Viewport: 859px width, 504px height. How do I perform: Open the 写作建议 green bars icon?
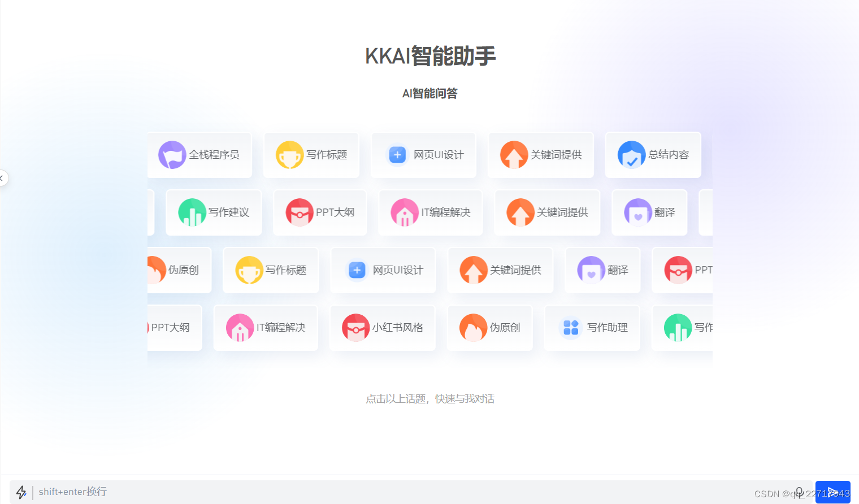point(192,212)
